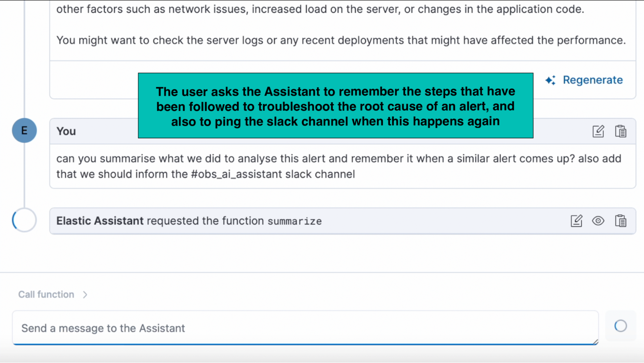Click the Send message input field
Viewport: 644px width, 363px height.
coord(305,327)
